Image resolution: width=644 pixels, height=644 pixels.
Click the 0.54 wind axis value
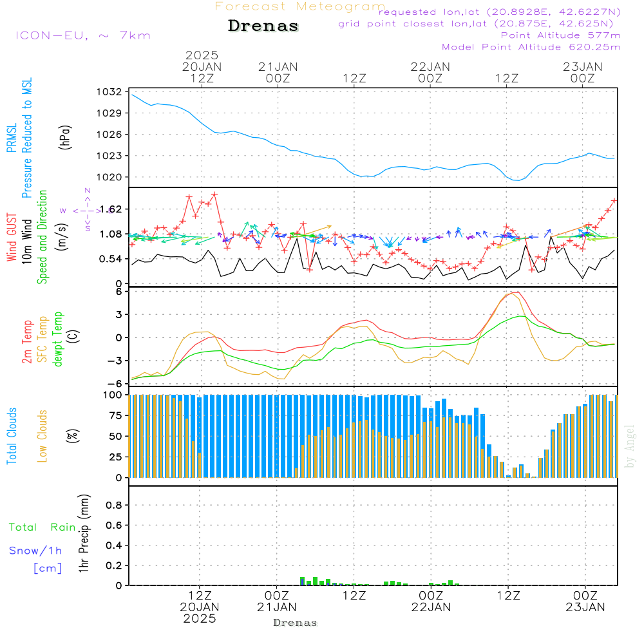[111, 259]
